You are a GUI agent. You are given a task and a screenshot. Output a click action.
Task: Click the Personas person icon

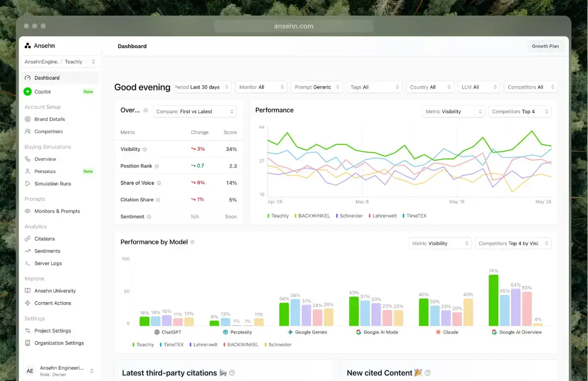tap(28, 171)
